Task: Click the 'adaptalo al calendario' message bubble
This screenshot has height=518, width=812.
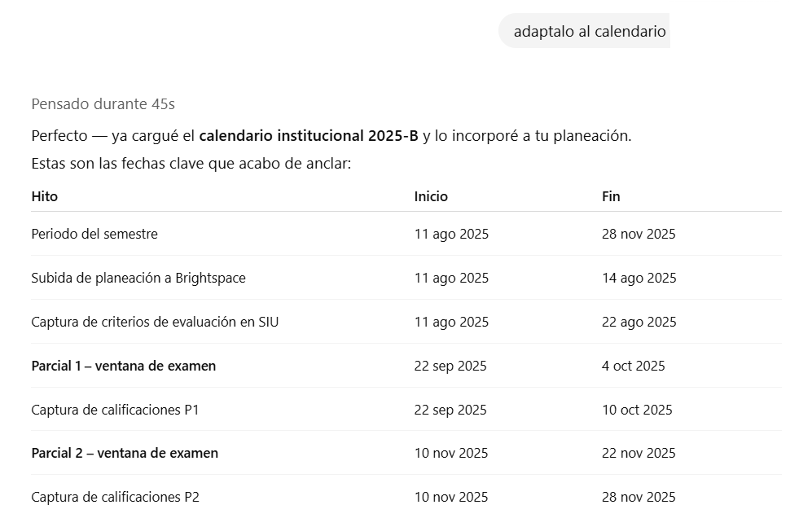Action: [x=589, y=32]
